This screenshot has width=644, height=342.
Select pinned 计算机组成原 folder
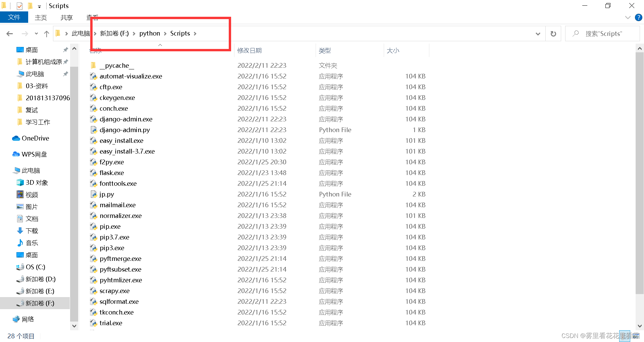[44, 62]
